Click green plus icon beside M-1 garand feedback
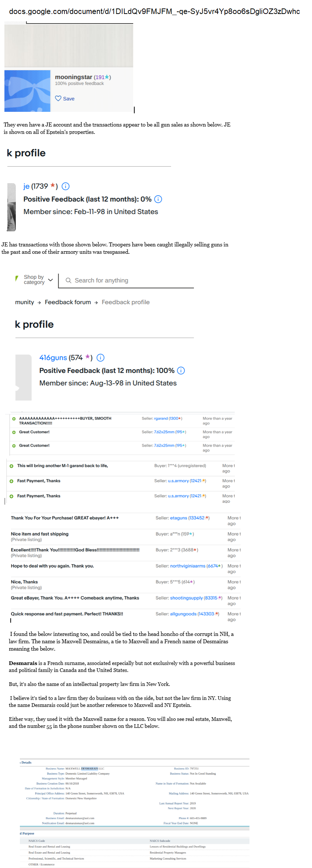The width and height of the screenshot is (312, 868). coord(11,466)
